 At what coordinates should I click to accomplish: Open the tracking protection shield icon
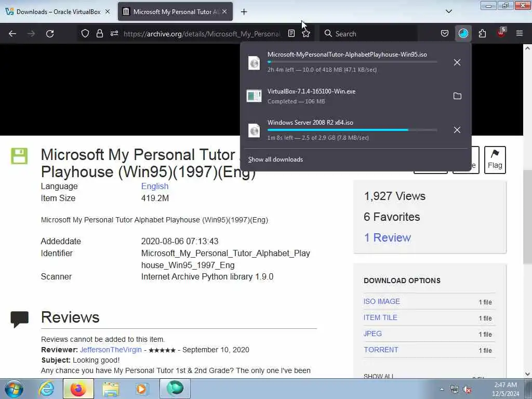click(85, 34)
